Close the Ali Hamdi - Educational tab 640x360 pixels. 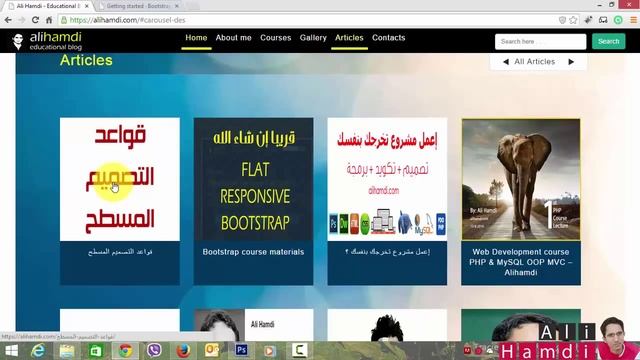click(x=87, y=6)
